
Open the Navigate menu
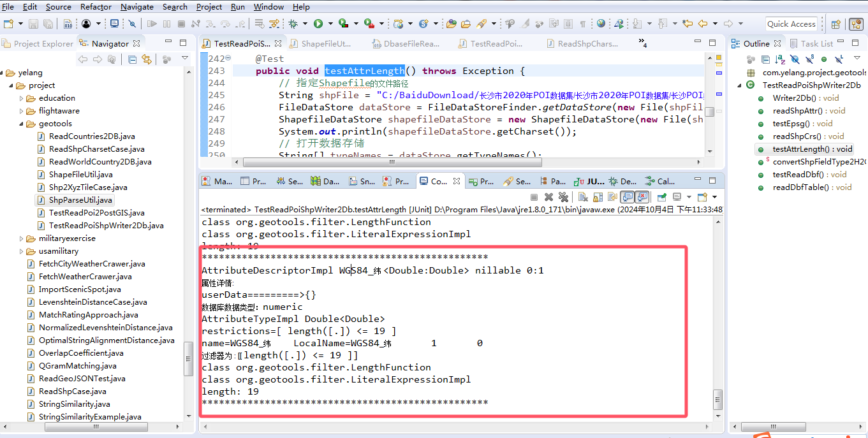click(137, 7)
